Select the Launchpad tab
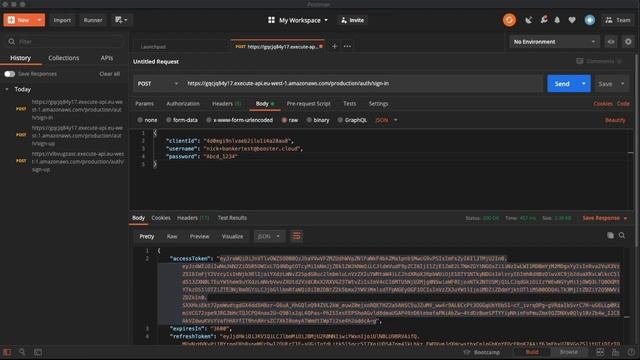 click(x=153, y=47)
